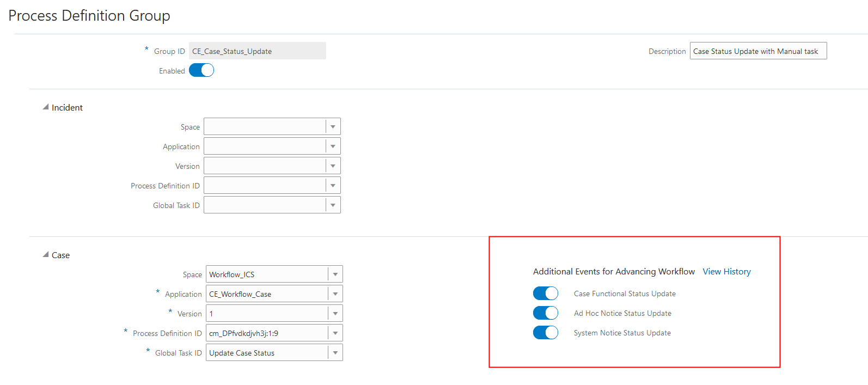This screenshot has height=385, width=868.
Task: Open the Case Version dropdown arrow
Action: 335,314
